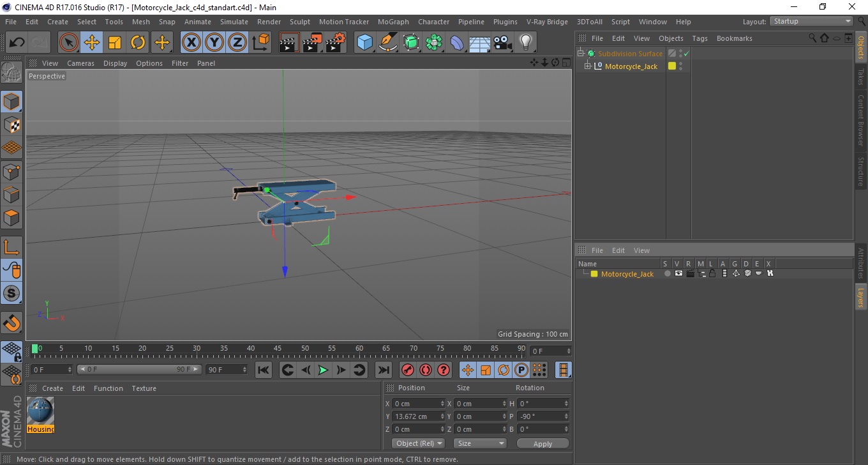The width and height of the screenshot is (868, 465).
Task: Open material manager Texture menu
Action: (144, 388)
